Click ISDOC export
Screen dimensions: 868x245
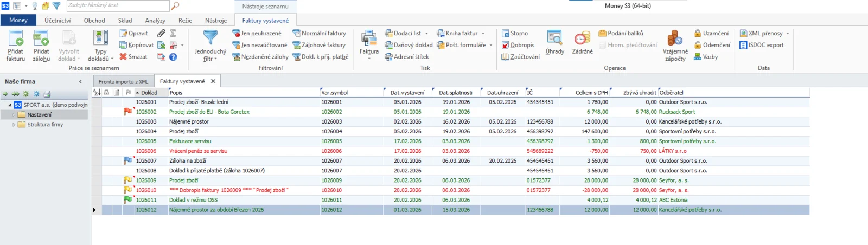click(x=761, y=45)
